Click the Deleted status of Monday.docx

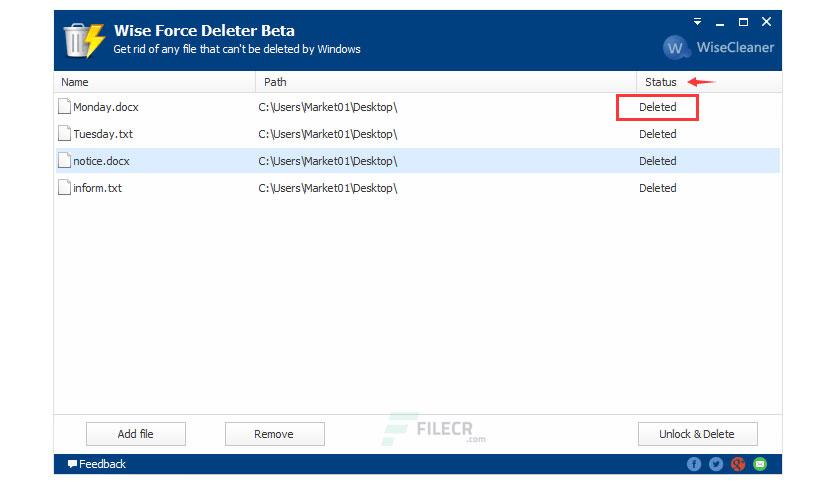[657, 107]
